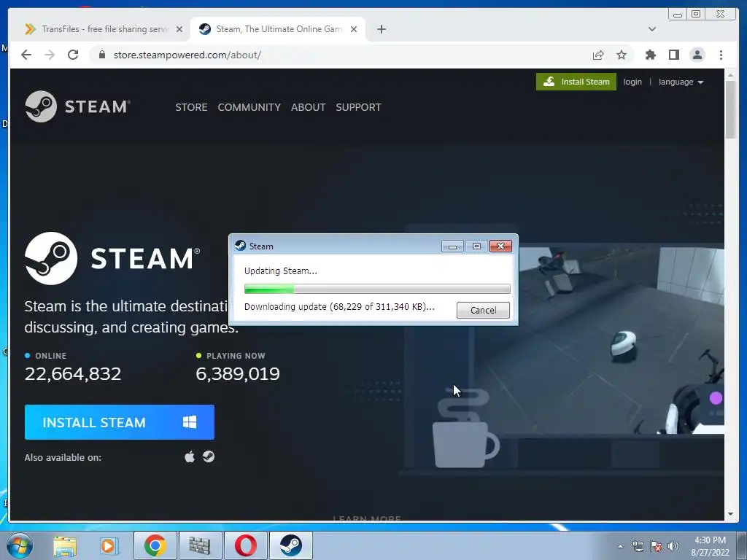Open File Explorer from the taskbar
The height and width of the screenshot is (560, 747).
[x=65, y=545]
